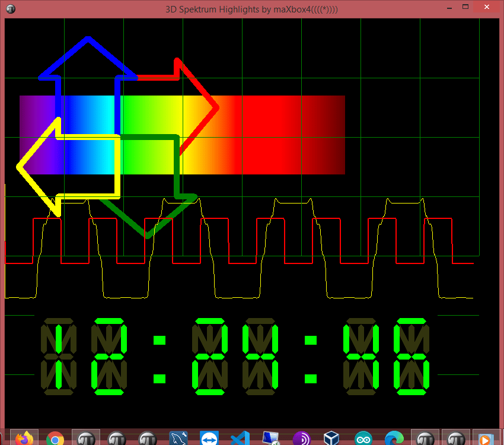Viewport: 504px width, 445px height.
Task: Click the first colon separator on the clock
Action: coord(159,359)
